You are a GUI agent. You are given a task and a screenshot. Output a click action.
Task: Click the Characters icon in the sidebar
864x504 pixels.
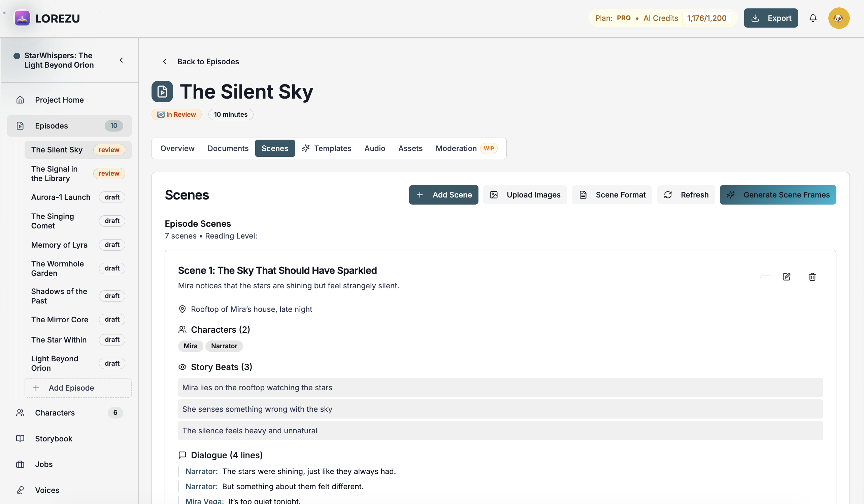[x=20, y=412]
